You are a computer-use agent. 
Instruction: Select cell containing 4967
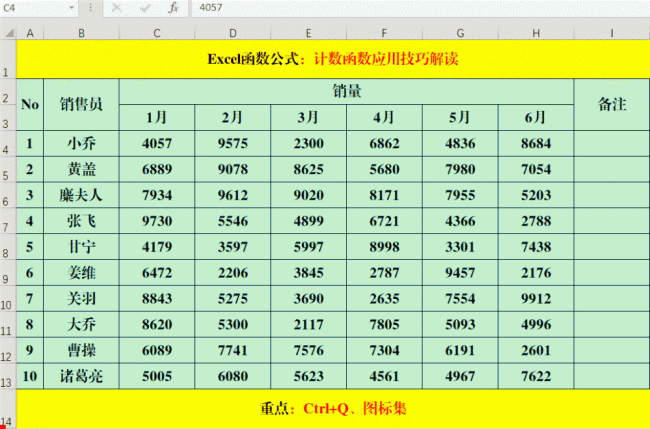pyautogui.click(x=460, y=376)
